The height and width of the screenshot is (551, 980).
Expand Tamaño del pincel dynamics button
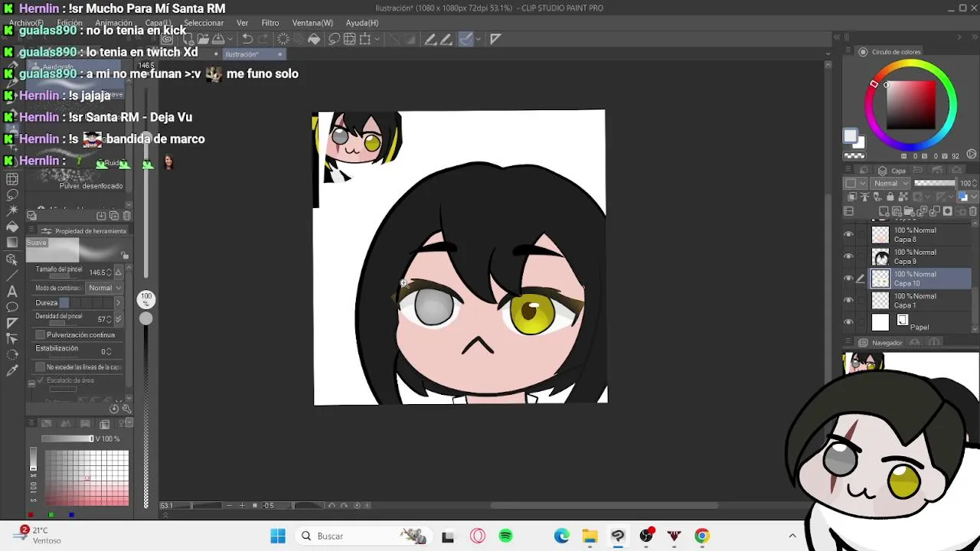[x=118, y=272]
